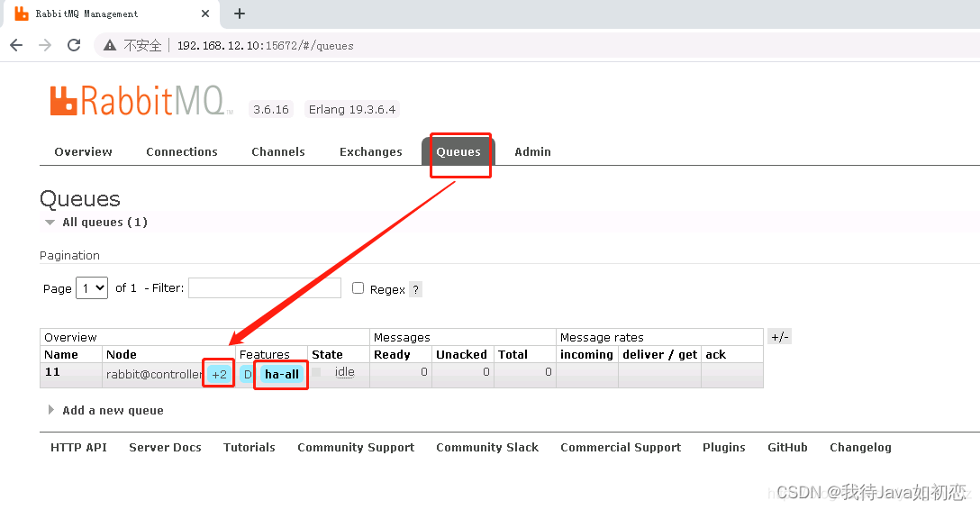Open the Tutorials link
Viewport: 980px width, 510px height.
pyautogui.click(x=250, y=448)
